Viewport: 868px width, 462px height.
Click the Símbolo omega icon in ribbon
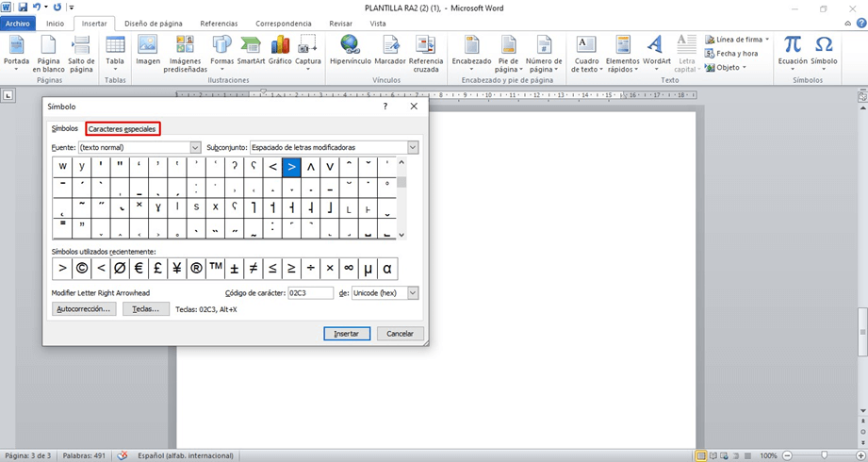click(x=824, y=44)
